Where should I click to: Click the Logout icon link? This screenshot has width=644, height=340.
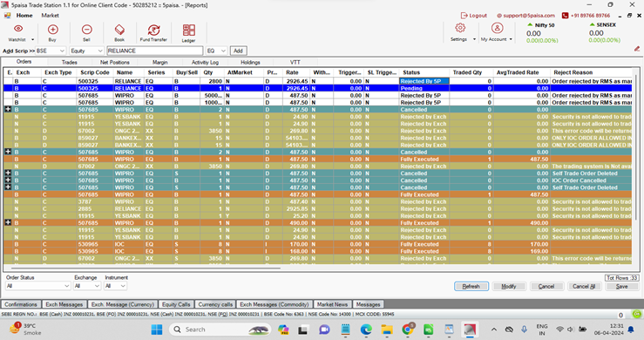(473, 15)
